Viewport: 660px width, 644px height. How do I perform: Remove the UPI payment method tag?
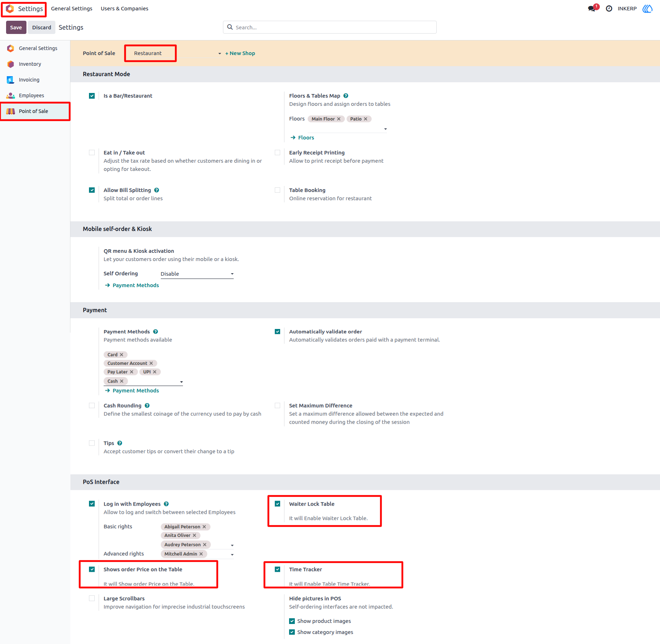pyautogui.click(x=155, y=372)
